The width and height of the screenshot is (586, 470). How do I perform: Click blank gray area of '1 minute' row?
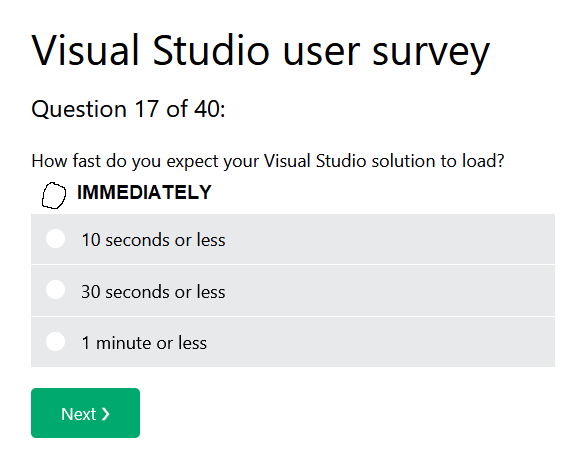coord(379,342)
